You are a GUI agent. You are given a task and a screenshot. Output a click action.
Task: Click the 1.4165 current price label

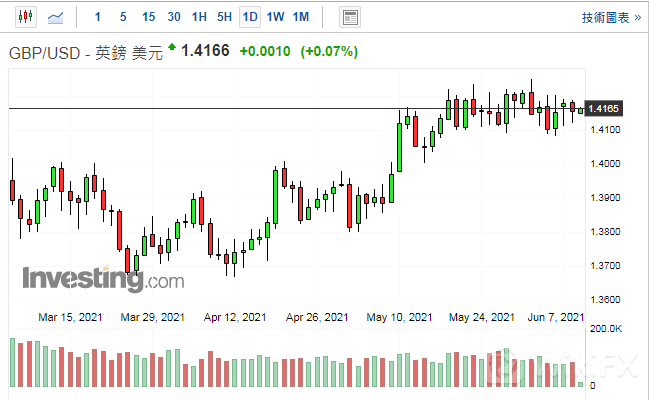click(605, 108)
